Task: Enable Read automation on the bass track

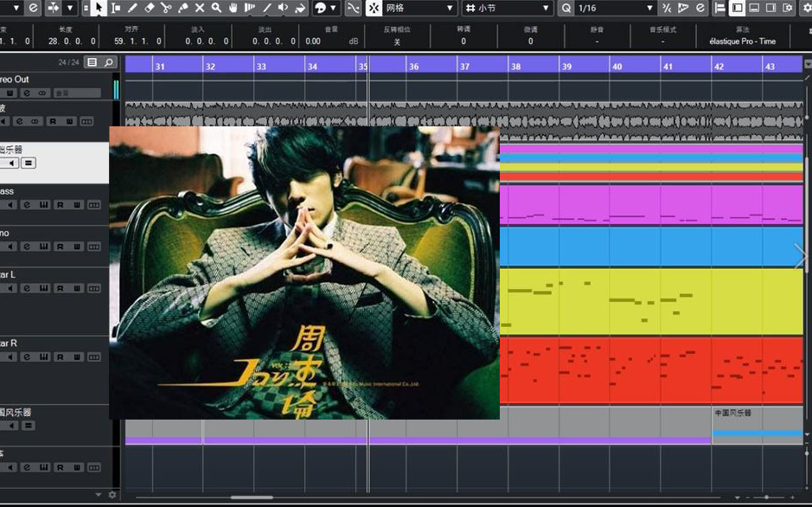Action: click(60, 205)
